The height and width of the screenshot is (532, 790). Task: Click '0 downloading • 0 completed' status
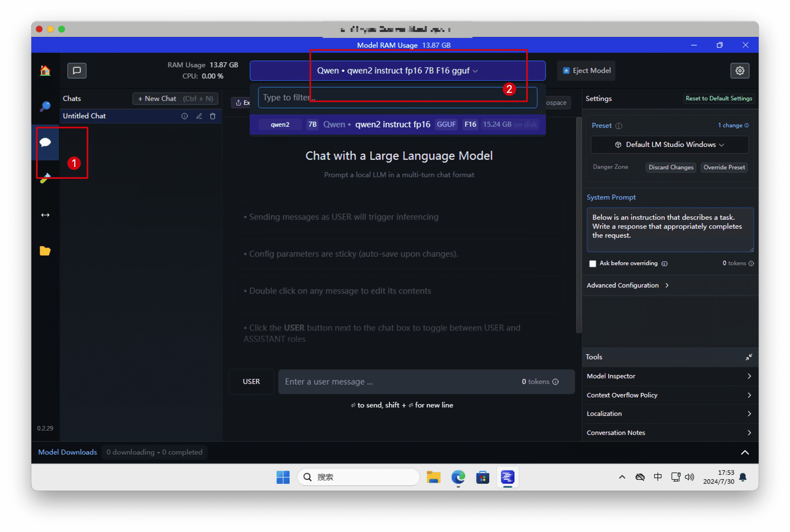(154, 452)
